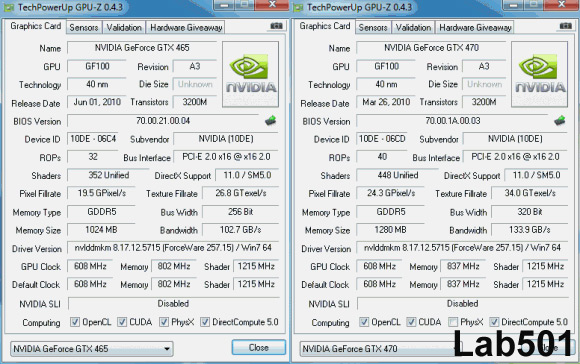Image resolution: width=580 pixels, height=364 pixels.
Task: Minimize the right GPU-Z window
Action: coord(513,5)
